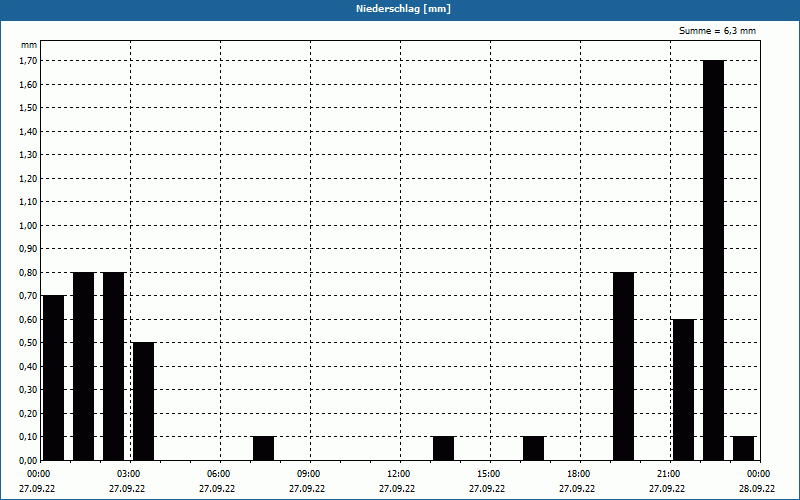Screen dimensions: 800x500
Task: Click the 0,40 y-axis value
Action: tap(28, 366)
